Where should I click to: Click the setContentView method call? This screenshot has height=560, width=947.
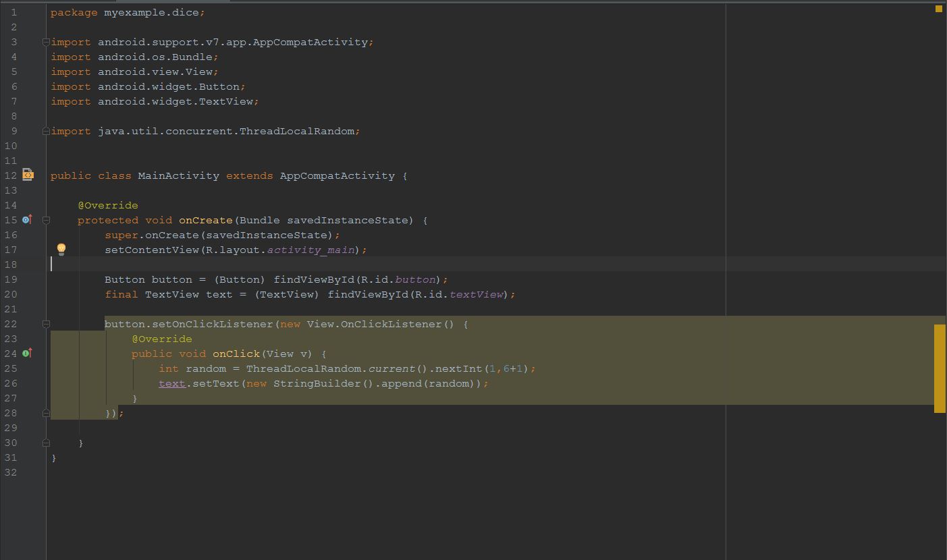point(152,250)
